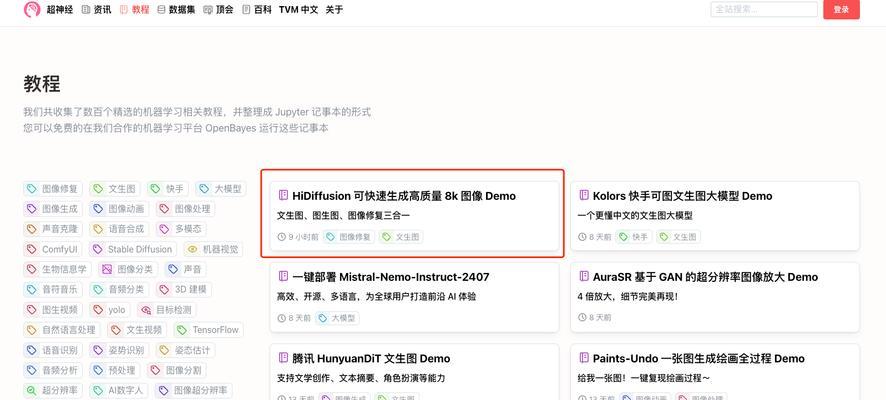Select the 自然语言处理 tag
Screen dimensions: 886x400
pos(62,329)
